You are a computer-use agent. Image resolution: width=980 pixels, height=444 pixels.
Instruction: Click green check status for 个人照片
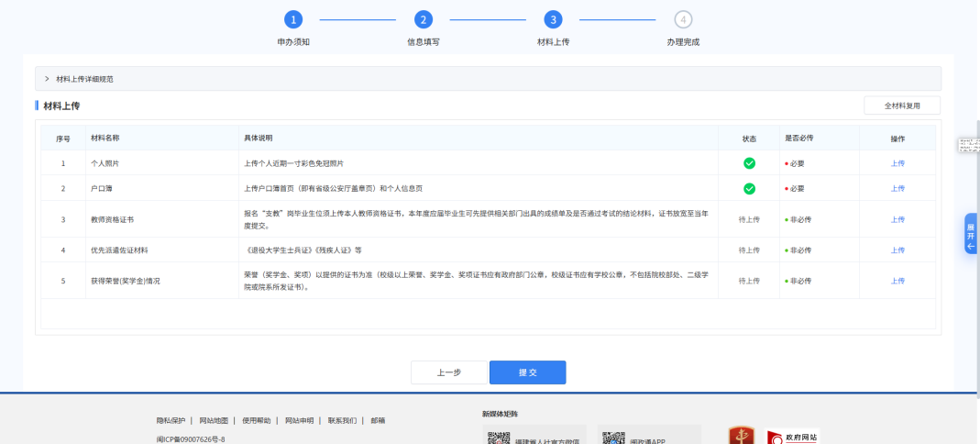749,163
